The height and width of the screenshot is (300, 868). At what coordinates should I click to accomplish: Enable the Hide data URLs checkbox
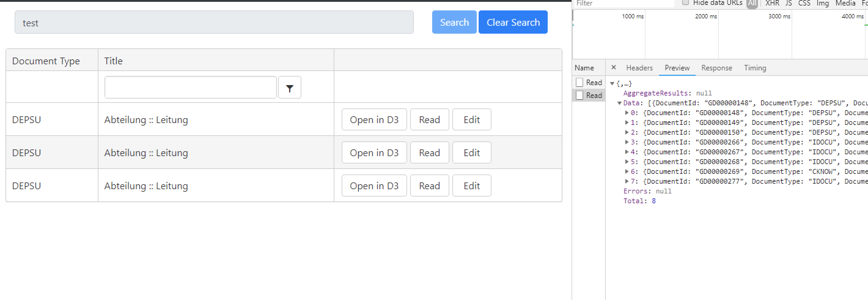click(685, 3)
